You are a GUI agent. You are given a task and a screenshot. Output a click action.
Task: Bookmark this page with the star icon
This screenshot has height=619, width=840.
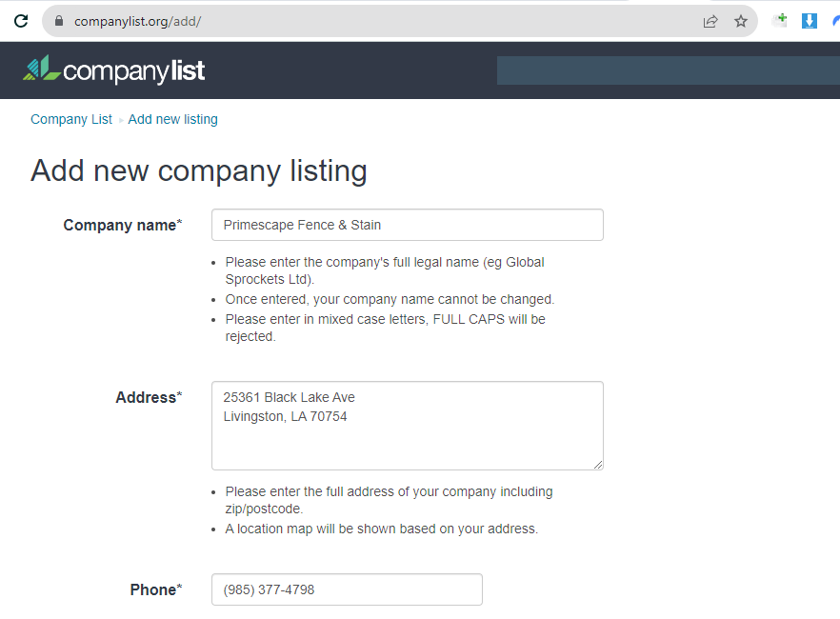[x=741, y=21]
